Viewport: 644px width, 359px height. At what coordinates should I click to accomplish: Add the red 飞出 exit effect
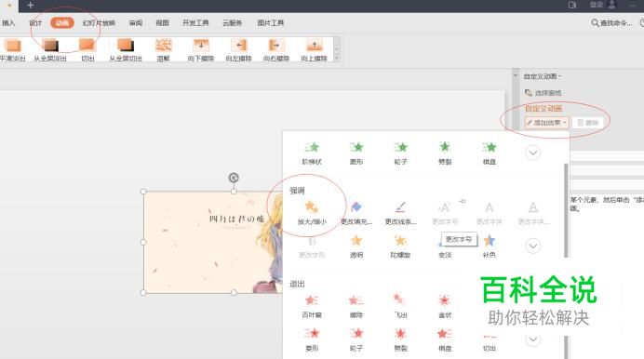pyautogui.click(x=400, y=306)
